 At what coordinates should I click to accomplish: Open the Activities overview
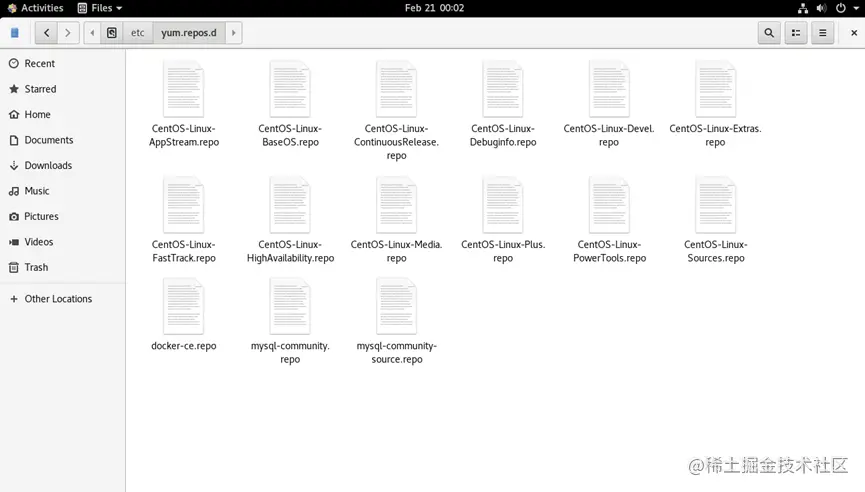click(35, 8)
